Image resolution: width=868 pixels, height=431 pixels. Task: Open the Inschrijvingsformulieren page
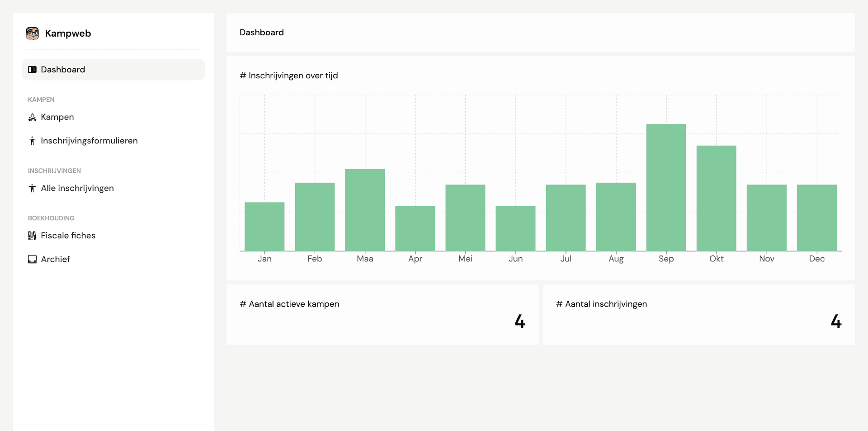[x=89, y=141]
